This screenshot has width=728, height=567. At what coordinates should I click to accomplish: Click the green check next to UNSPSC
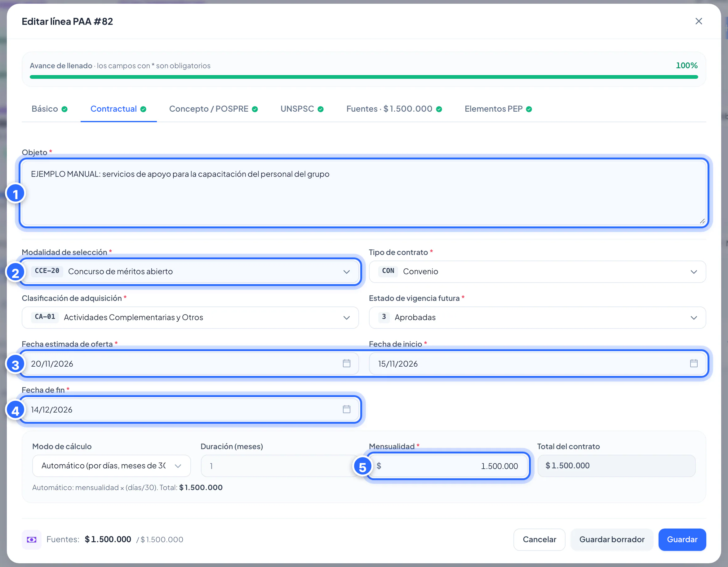click(321, 109)
